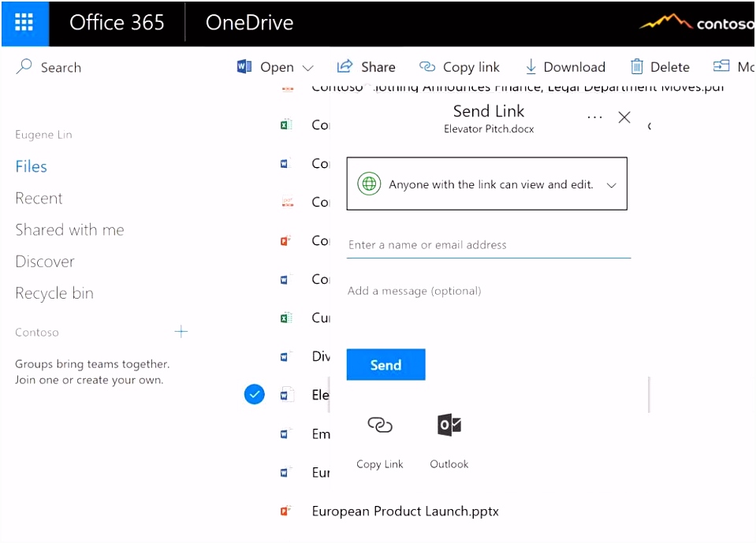
Task: Click the Outlook icon in Send Link
Action: point(449,425)
